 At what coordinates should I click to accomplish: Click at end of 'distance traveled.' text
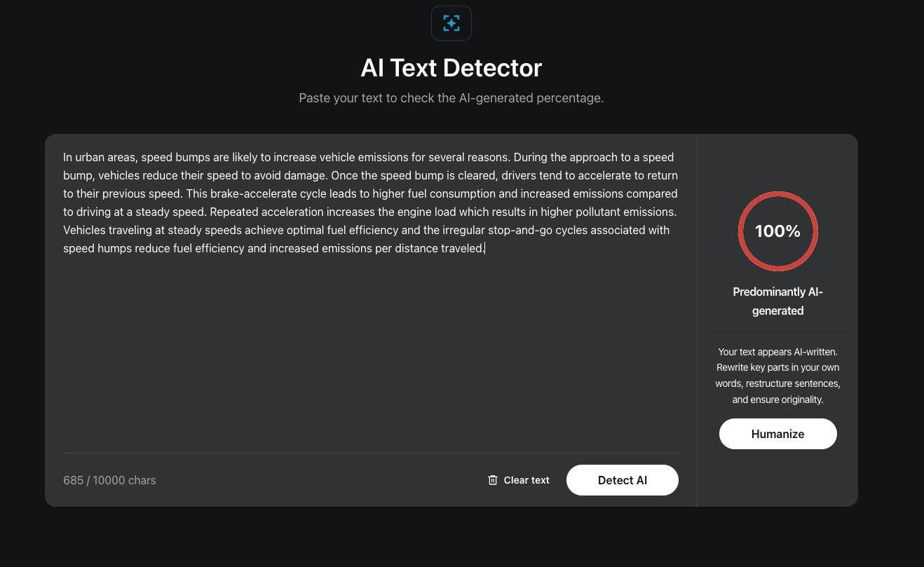point(484,248)
